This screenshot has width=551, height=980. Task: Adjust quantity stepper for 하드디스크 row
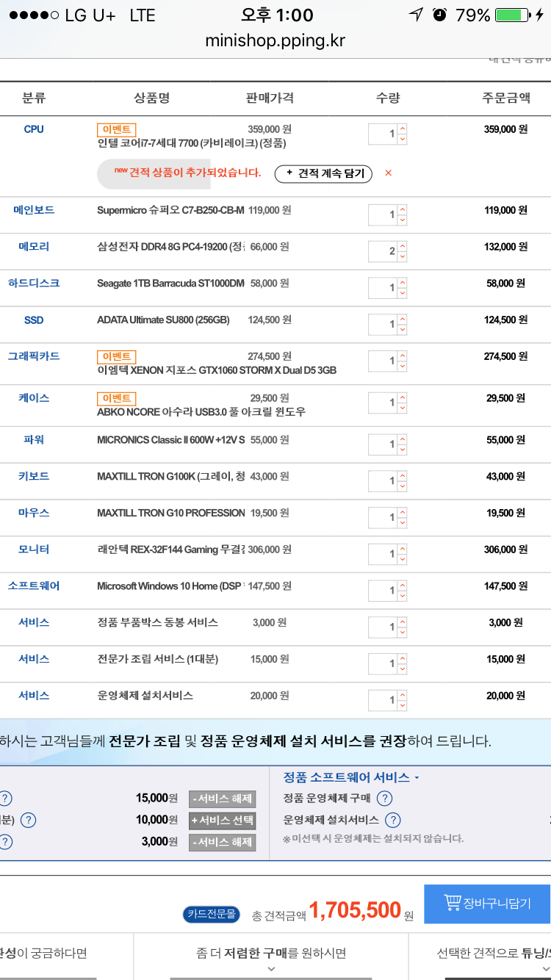click(x=403, y=288)
